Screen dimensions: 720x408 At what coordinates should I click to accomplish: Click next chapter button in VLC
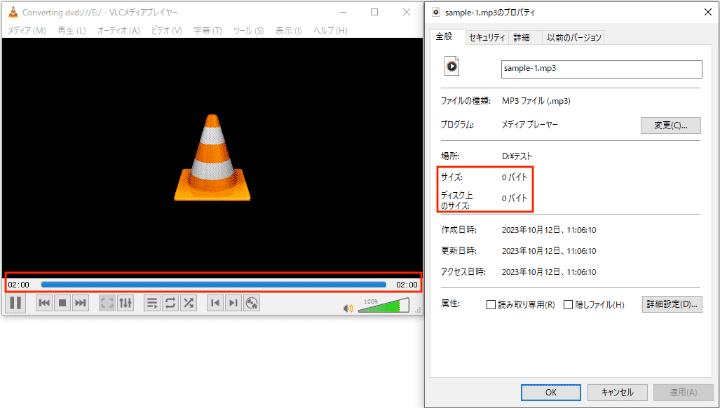pyautogui.click(x=233, y=303)
